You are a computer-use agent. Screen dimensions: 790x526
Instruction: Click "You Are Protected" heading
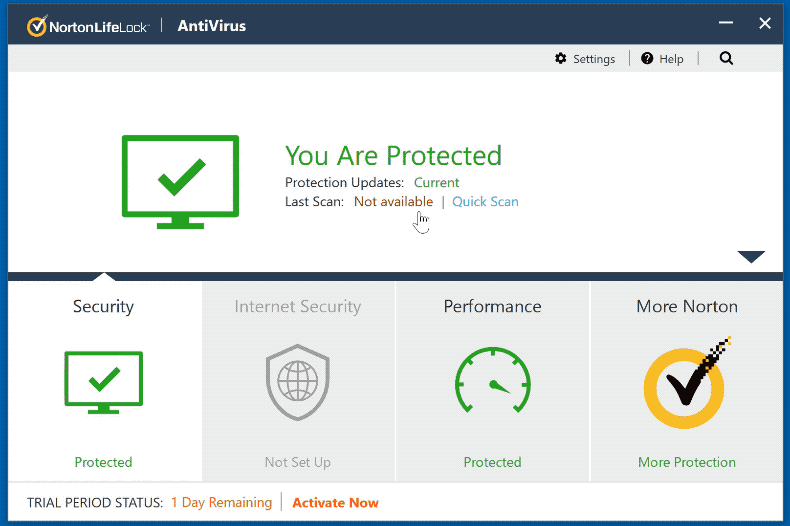coord(393,155)
